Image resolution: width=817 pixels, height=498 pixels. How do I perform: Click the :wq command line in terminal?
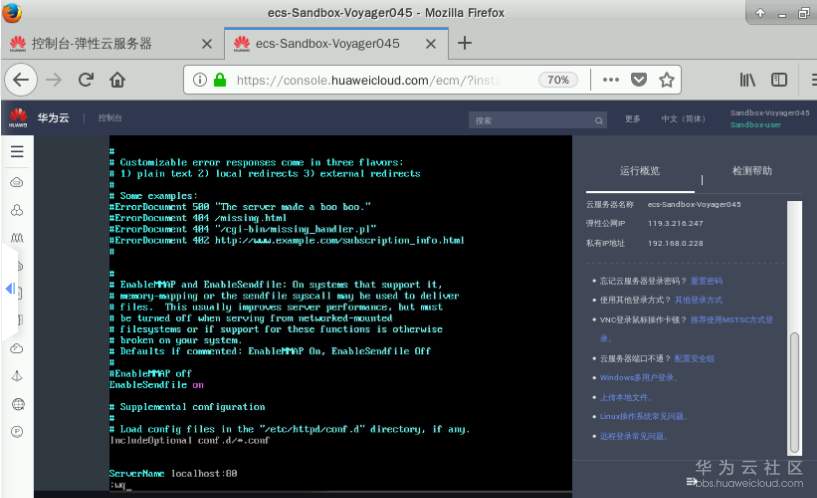pos(120,485)
